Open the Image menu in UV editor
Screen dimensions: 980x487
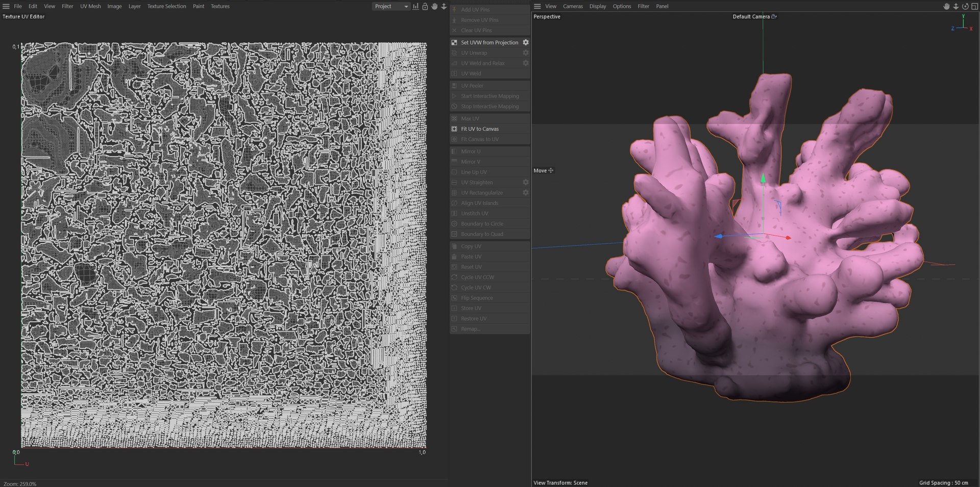pos(114,6)
